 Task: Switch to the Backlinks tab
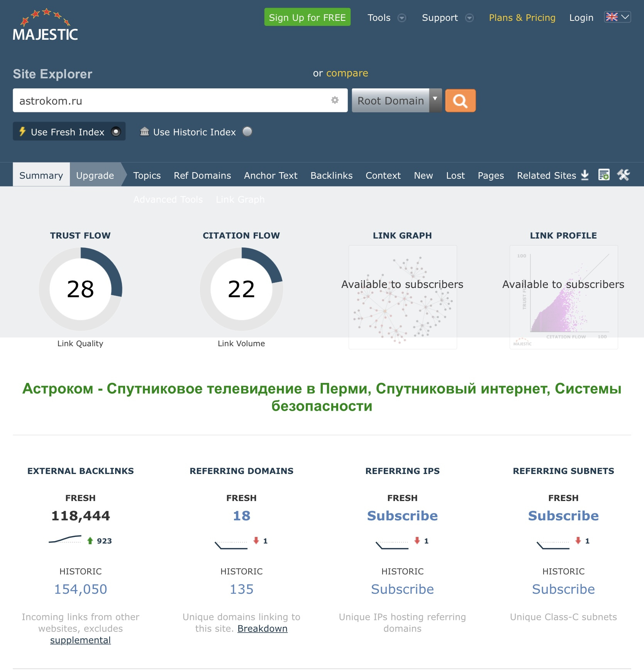click(x=332, y=176)
